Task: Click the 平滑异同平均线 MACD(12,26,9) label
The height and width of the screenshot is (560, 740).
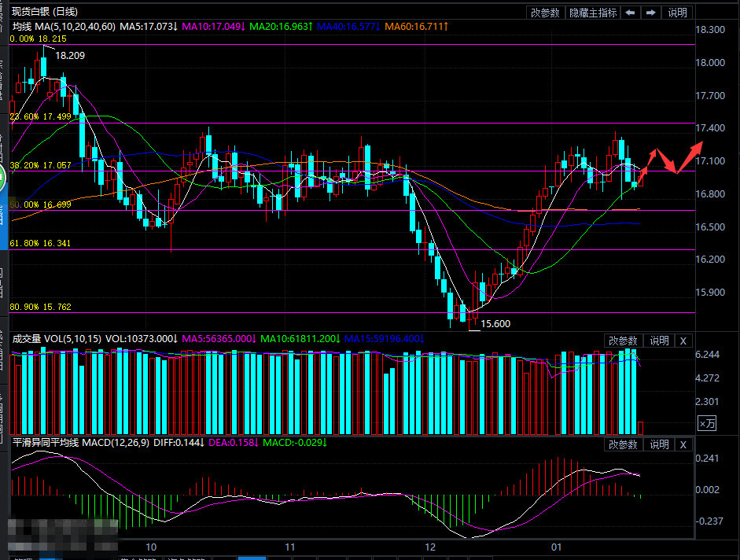Action: point(76,443)
